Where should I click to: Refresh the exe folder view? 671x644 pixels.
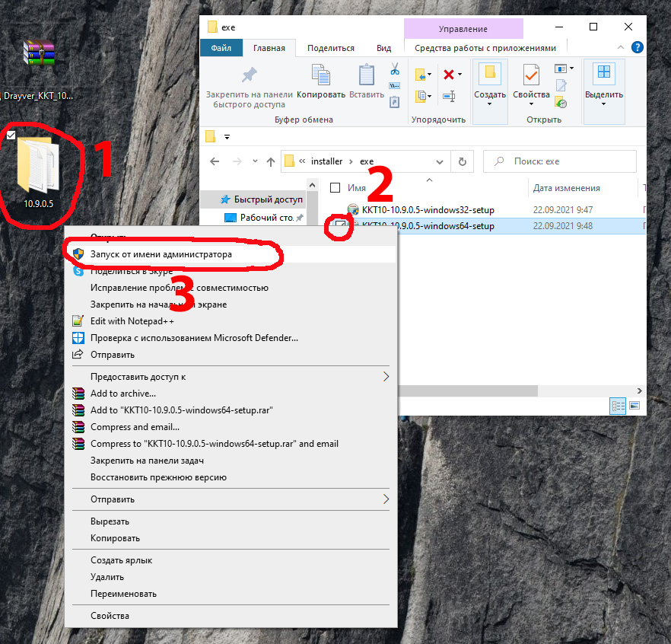pos(462,161)
